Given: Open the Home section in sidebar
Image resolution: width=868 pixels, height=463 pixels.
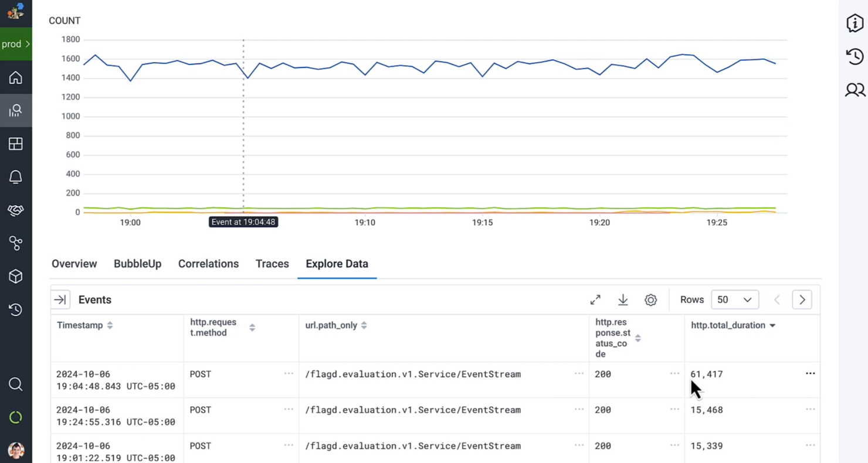Looking at the screenshot, I should (16, 77).
